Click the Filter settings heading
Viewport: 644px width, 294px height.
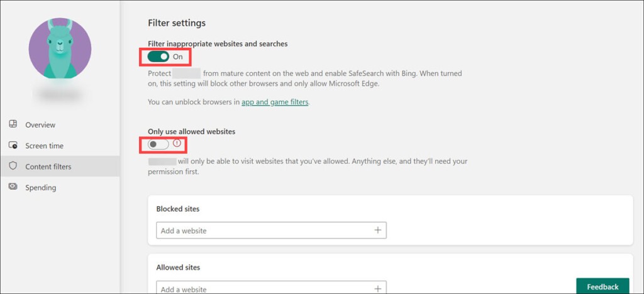pos(177,23)
